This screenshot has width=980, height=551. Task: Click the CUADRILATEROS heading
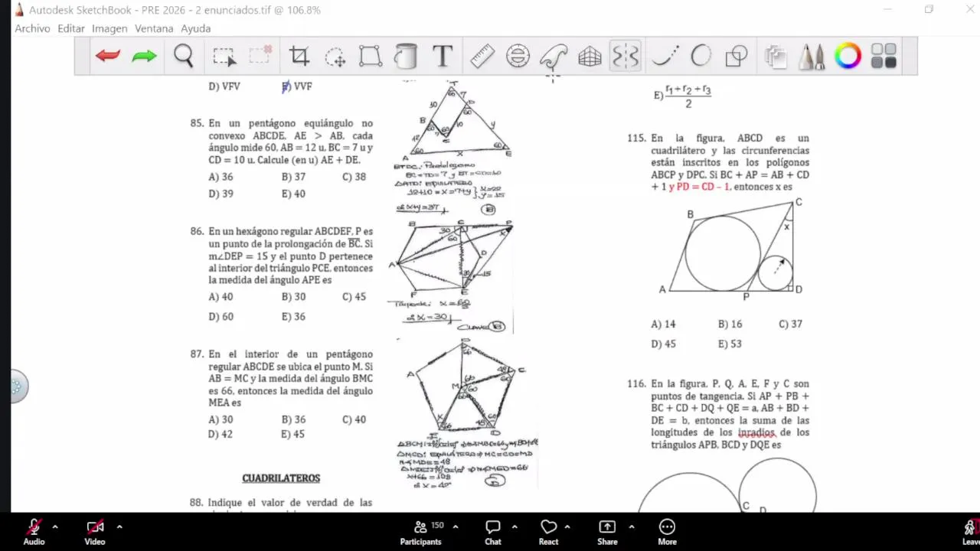[x=281, y=478]
